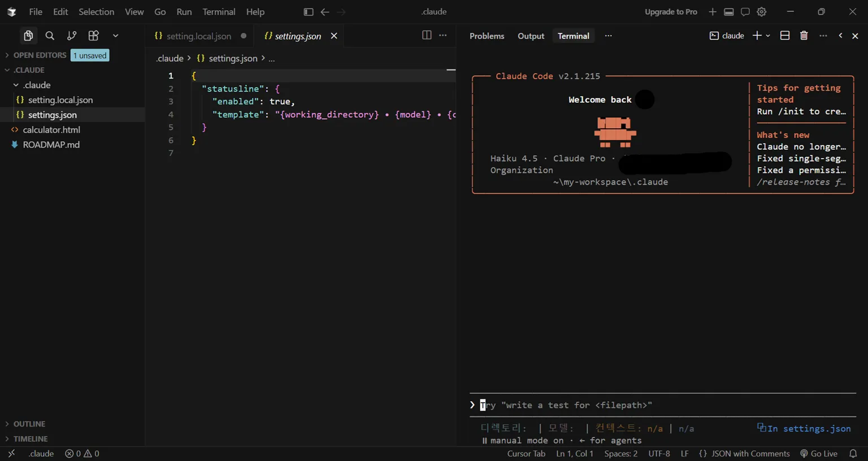868x461 pixels.
Task: Click In settings.json context link
Action: (x=804, y=428)
